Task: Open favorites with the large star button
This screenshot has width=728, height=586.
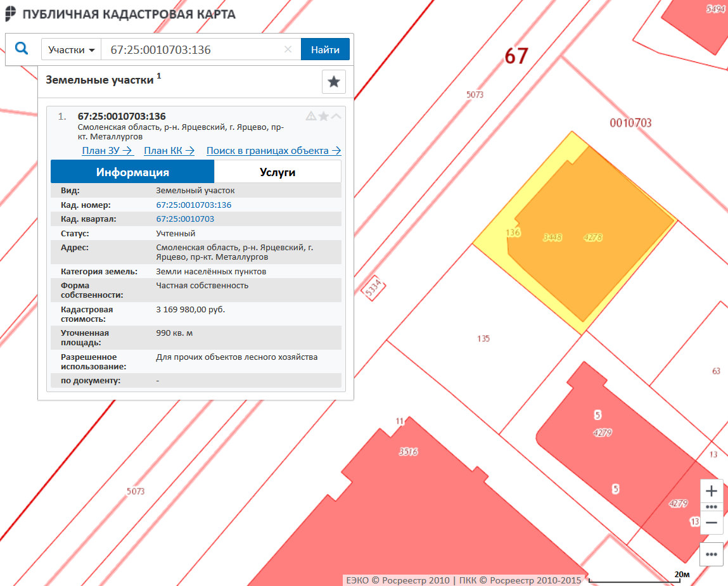Action: [334, 82]
